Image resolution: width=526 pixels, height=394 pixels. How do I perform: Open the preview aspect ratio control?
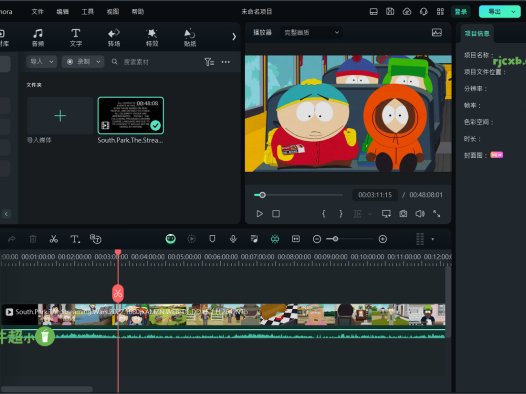click(362, 214)
